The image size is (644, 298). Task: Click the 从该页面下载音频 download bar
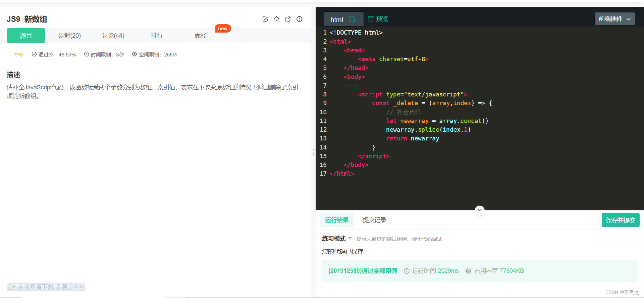40,287
